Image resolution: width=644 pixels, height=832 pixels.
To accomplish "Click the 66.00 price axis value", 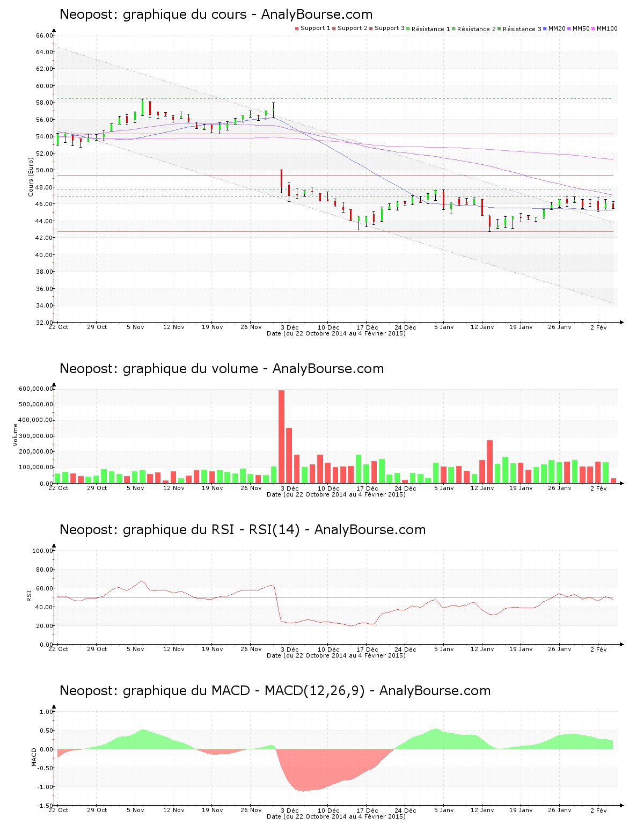I will [x=45, y=35].
